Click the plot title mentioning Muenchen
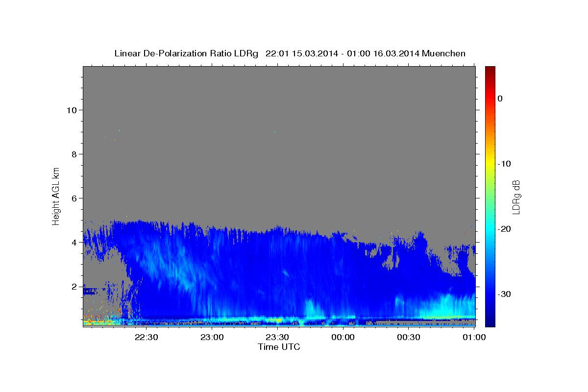 point(290,53)
